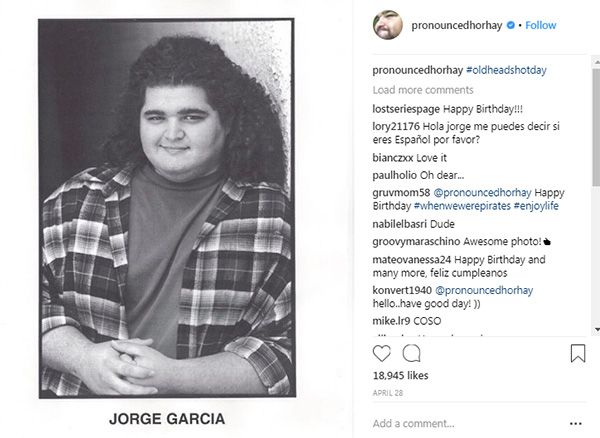
Task: Follow the pronouncedhorhay account
Action: pyautogui.click(x=540, y=25)
